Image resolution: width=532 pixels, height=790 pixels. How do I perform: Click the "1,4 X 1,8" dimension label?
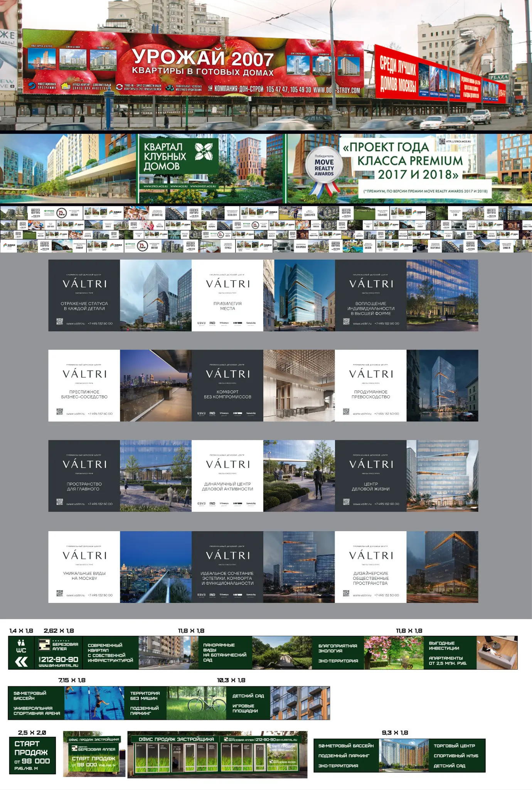coord(21,631)
